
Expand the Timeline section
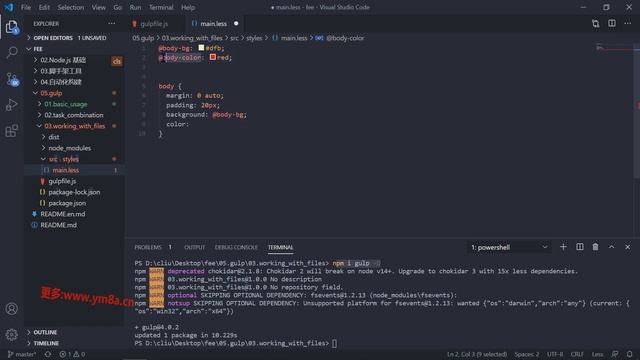(75, 343)
